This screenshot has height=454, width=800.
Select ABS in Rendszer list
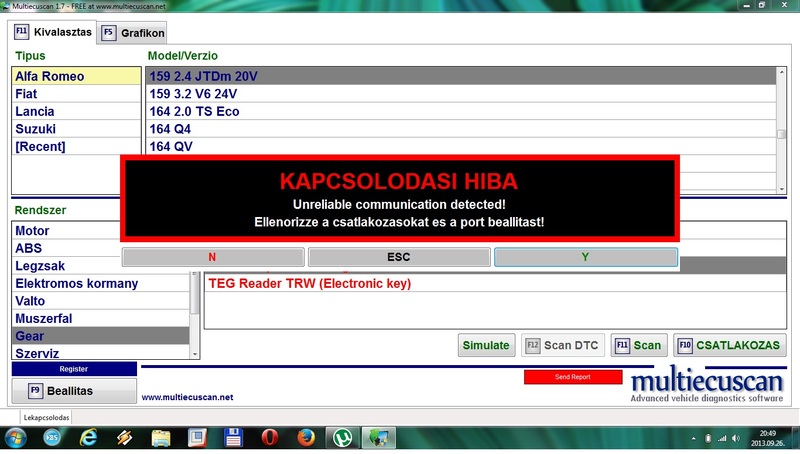click(x=66, y=248)
